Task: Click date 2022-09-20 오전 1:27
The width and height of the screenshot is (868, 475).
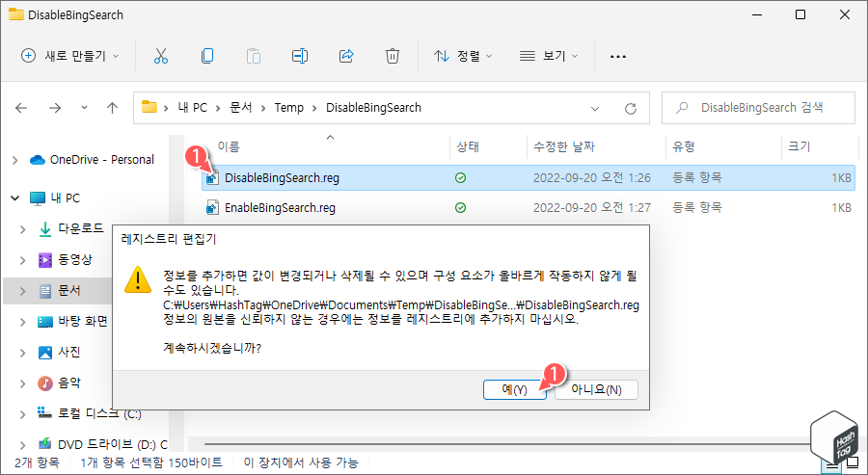Action: tap(592, 208)
